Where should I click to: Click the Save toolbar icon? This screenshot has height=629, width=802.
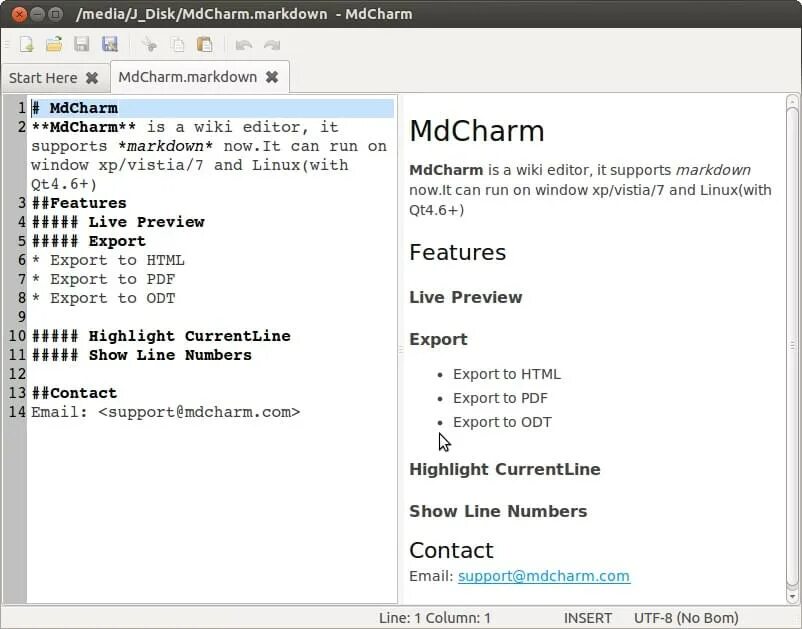point(82,44)
